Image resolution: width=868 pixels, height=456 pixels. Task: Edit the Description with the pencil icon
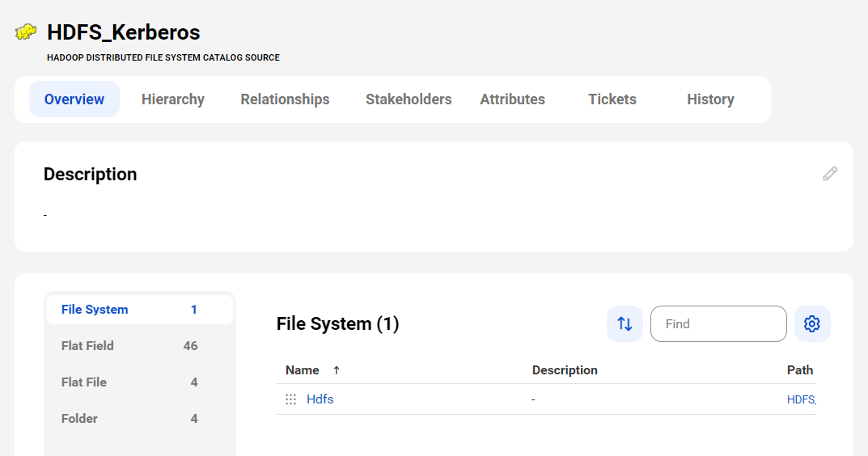(x=830, y=174)
